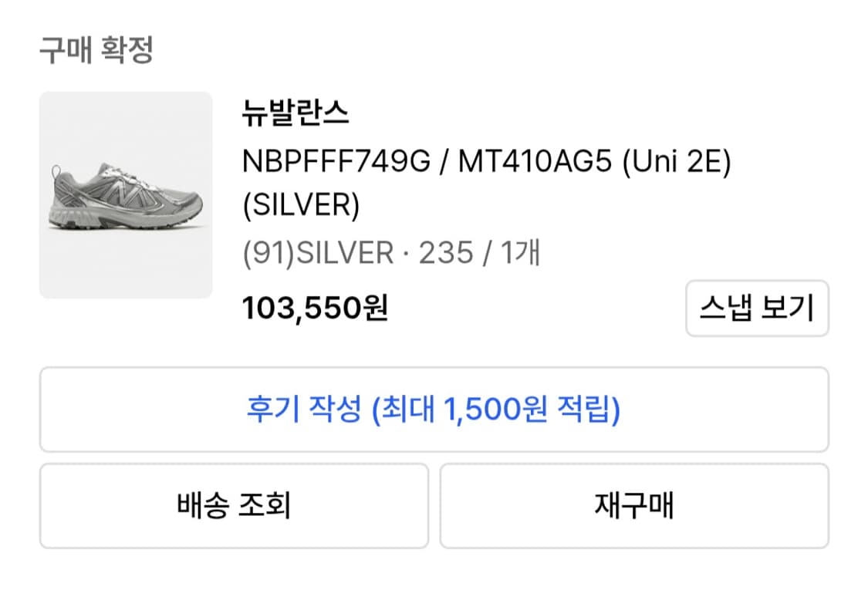The width and height of the screenshot is (868, 590).
Task: View snap photos with 스냅 보기
Action: point(757,308)
